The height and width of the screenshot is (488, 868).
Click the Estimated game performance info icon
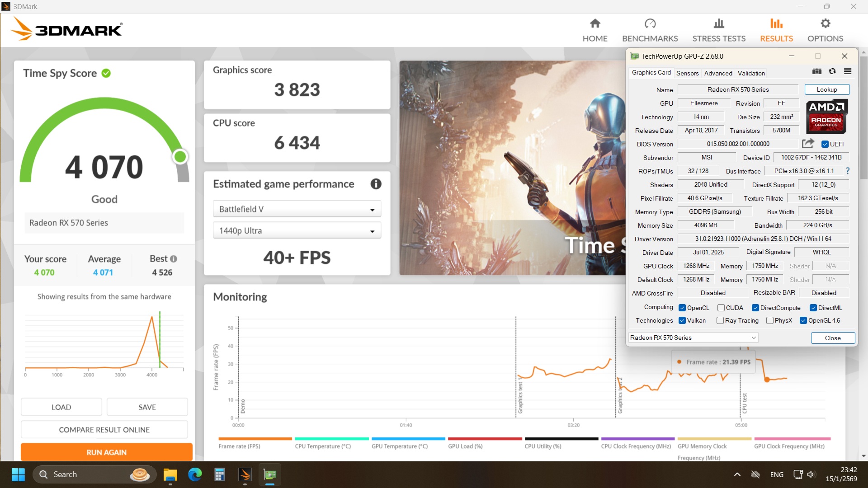point(376,184)
